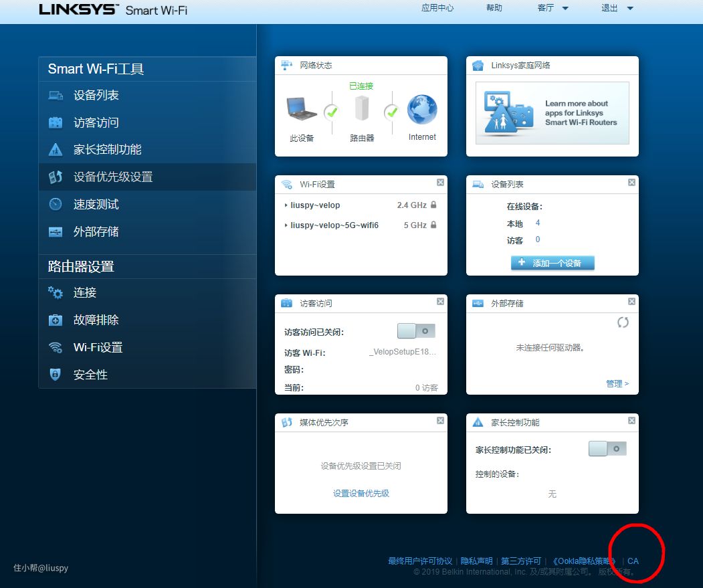Open 故障排除 first-aid icon

point(56,320)
